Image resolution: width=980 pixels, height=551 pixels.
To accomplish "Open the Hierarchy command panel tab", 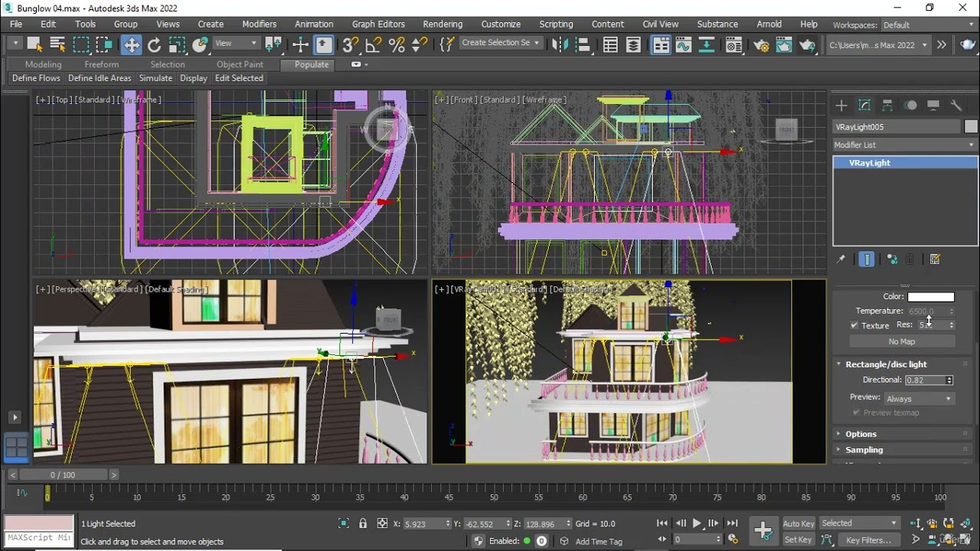I will 887,106.
